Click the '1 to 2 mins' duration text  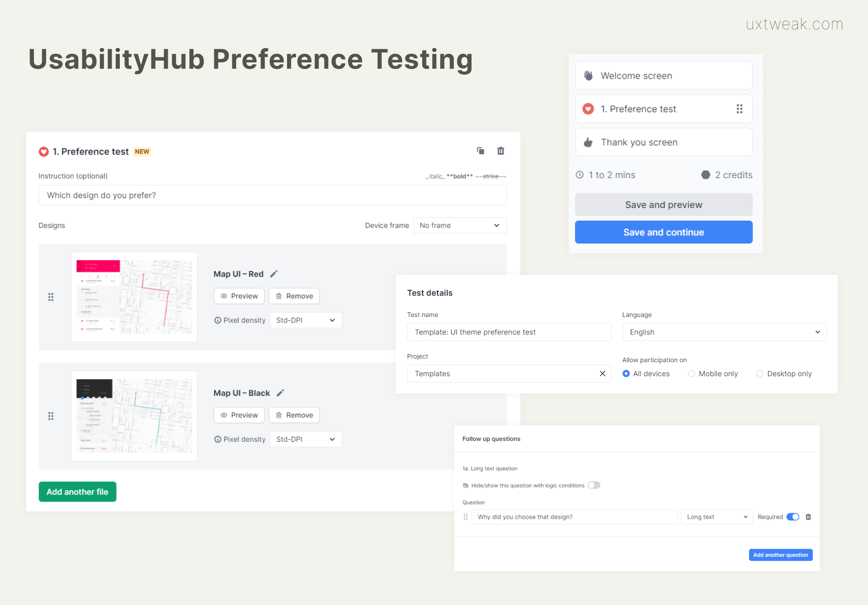pos(612,175)
